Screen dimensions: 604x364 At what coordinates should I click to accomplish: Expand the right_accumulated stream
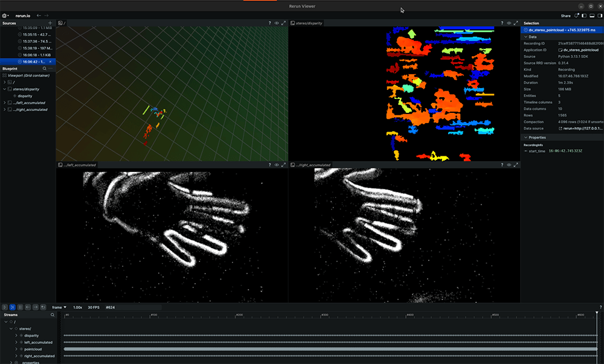16,356
